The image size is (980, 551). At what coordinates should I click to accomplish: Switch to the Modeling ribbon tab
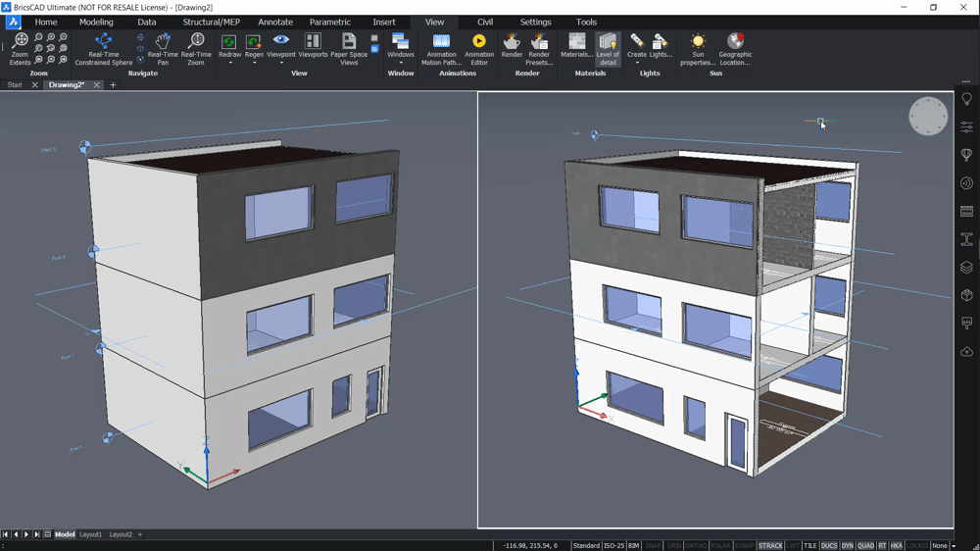pyautogui.click(x=96, y=22)
